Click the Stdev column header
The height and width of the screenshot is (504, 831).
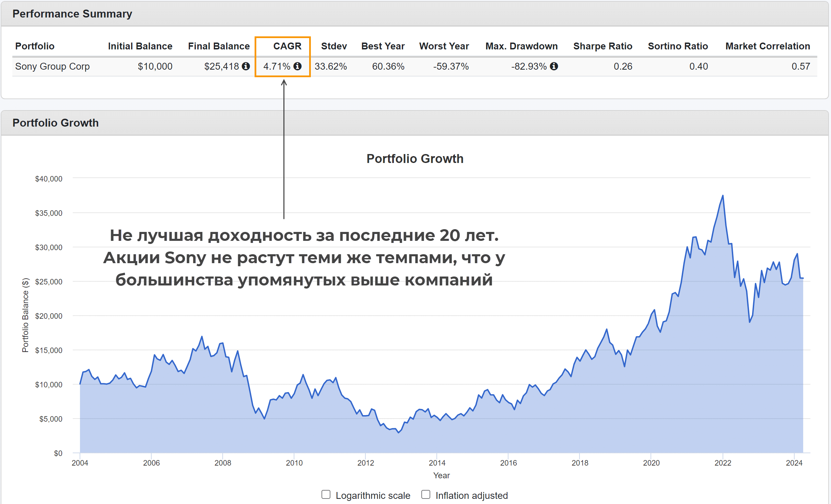(334, 46)
